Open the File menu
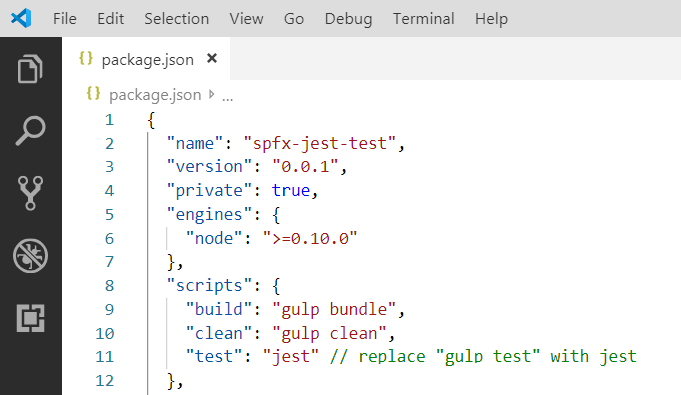This screenshot has height=395, width=681. 65,19
